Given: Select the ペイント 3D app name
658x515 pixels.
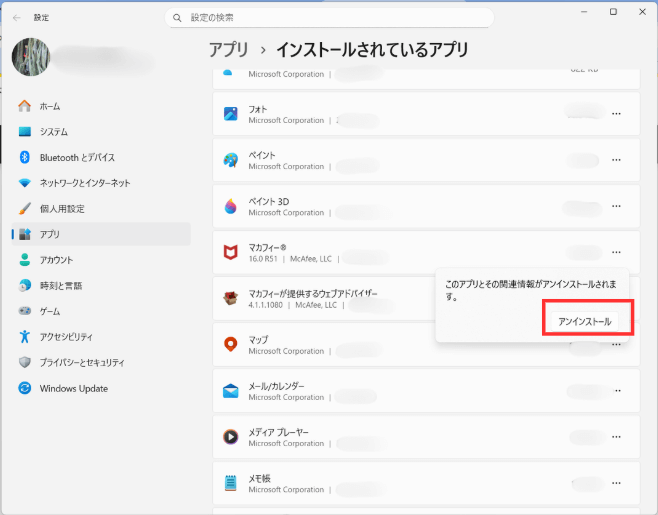Looking at the screenshot, I should click(269, 201).
